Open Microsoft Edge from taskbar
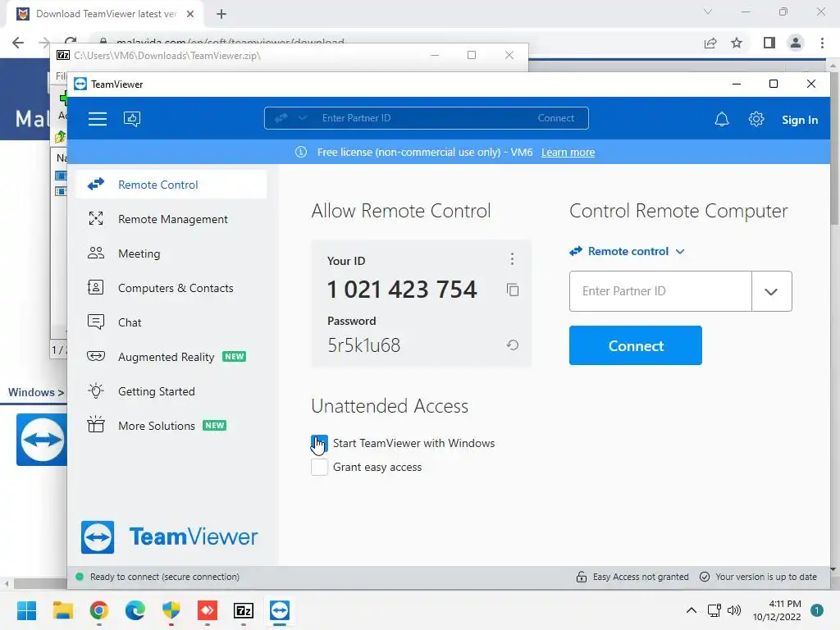Image resolution: width=840 pixels, height=630 pixels. 135,610
